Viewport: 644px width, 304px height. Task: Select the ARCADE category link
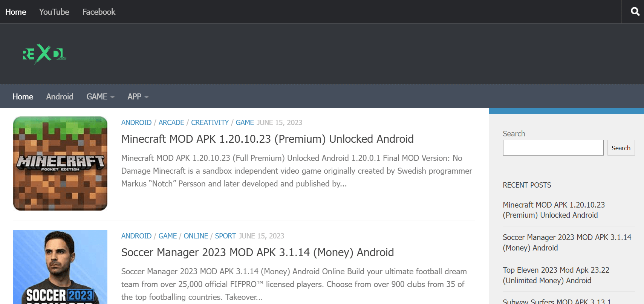[171, 122]
